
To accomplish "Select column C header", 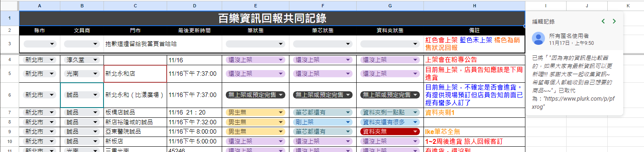I will click(135, 6).
